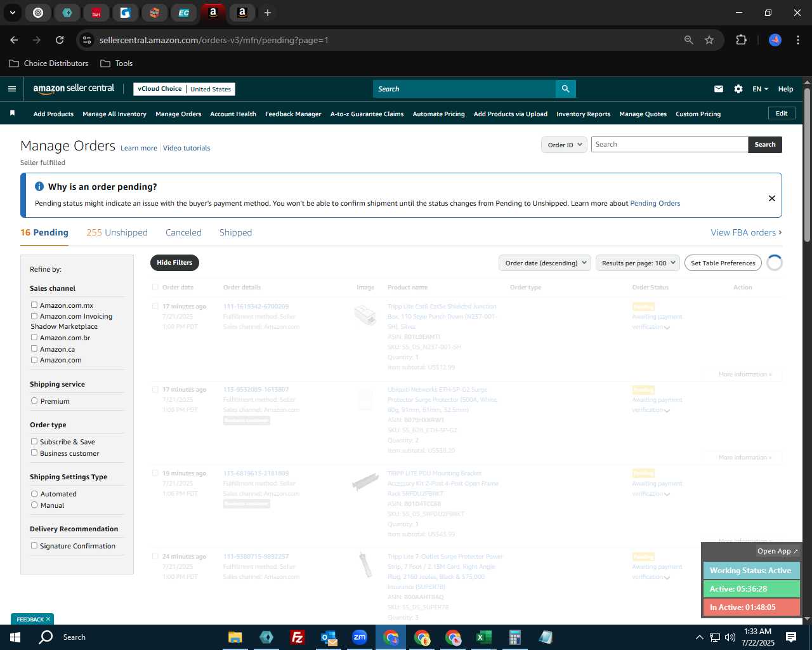Check the Amazon.ca checkbox

point(34,348)
